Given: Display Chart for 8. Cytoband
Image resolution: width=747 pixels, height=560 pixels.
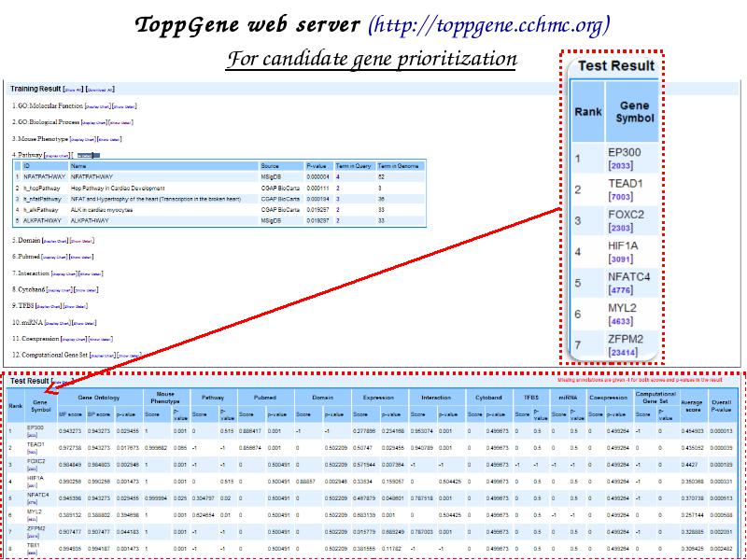Looking at the screenshot, I should click(60, 290).
